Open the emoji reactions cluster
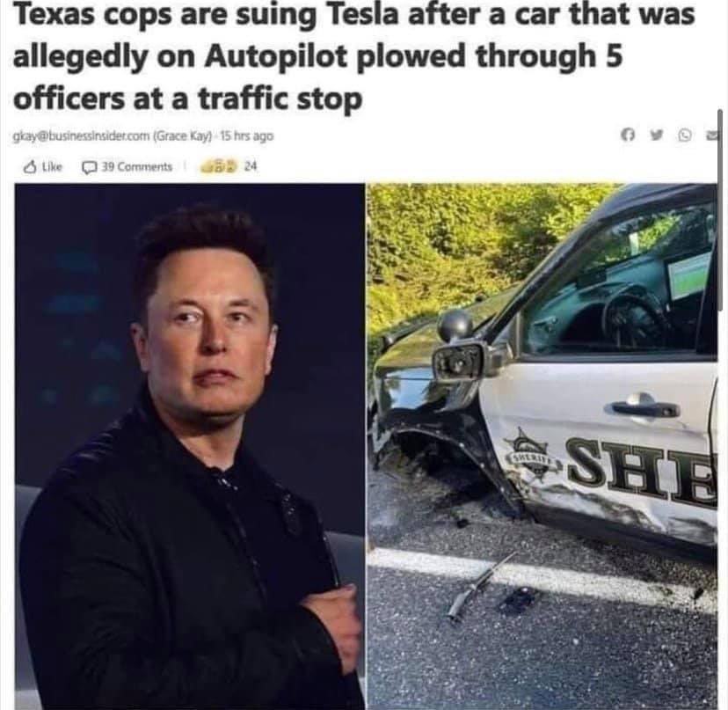This screenshot has height=710, width=728. point(219,166)
